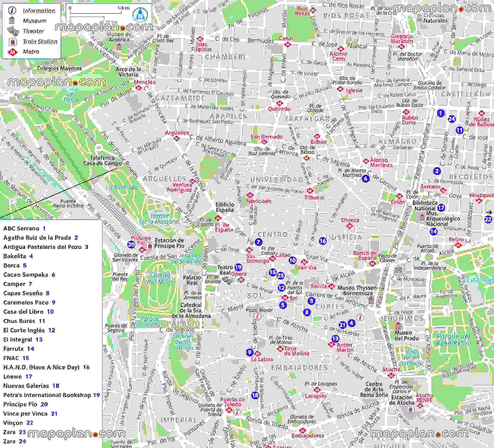Click blue marker 12 at Puerta del Sol
This screenshot has height=448, width=494.
[282, 288]
